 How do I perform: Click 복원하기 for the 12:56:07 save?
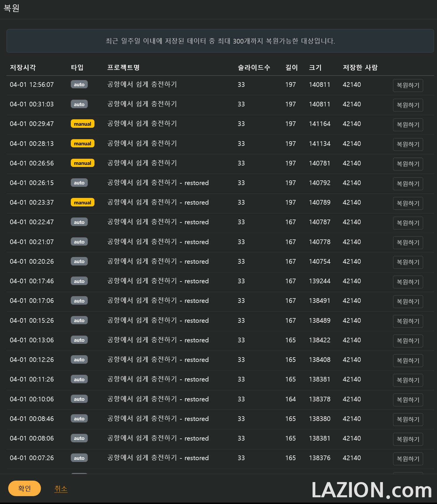coord(408,85)
